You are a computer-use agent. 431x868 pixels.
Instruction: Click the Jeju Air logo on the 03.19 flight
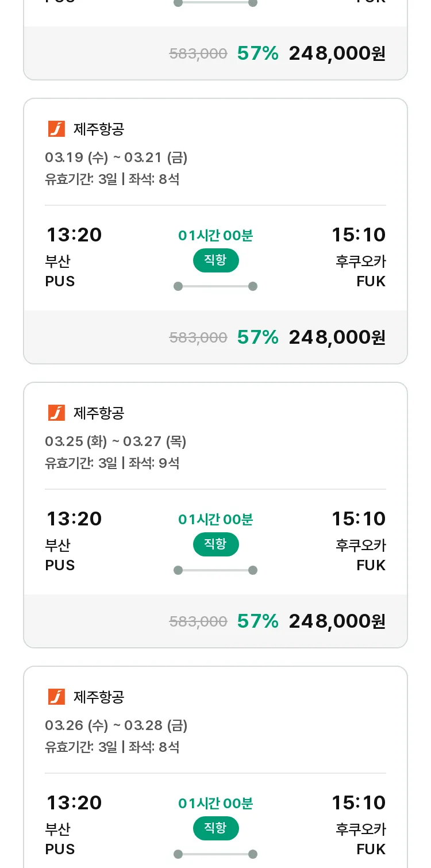tap(56, 129)
